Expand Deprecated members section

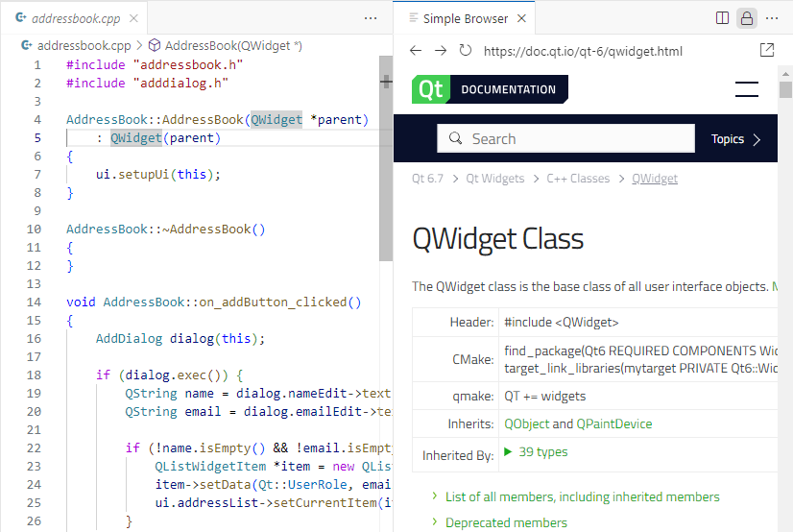[506, 522]
